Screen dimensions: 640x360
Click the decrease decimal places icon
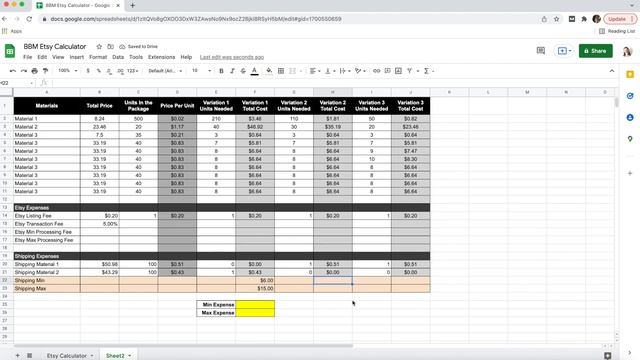tap(109, 71)
